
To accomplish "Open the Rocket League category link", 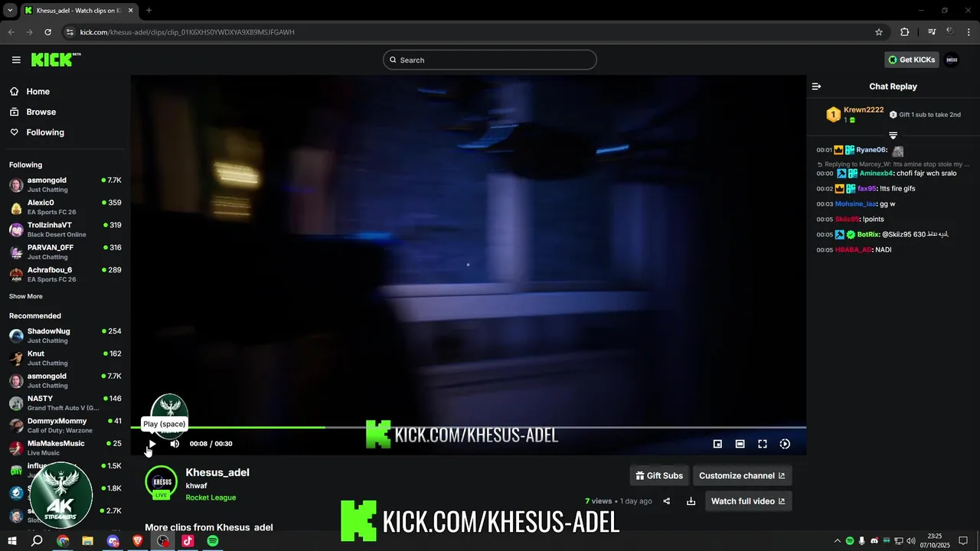I will (211, 497).
